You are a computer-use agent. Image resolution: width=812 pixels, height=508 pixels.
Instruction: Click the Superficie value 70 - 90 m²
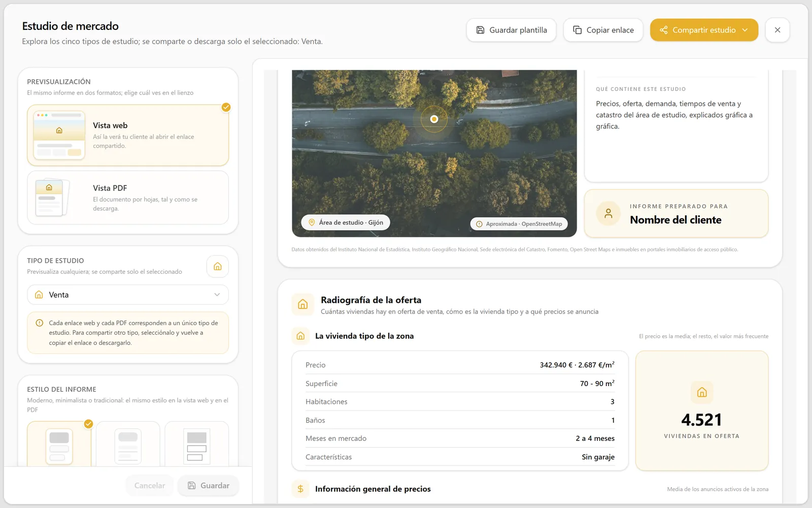(597, 384)
